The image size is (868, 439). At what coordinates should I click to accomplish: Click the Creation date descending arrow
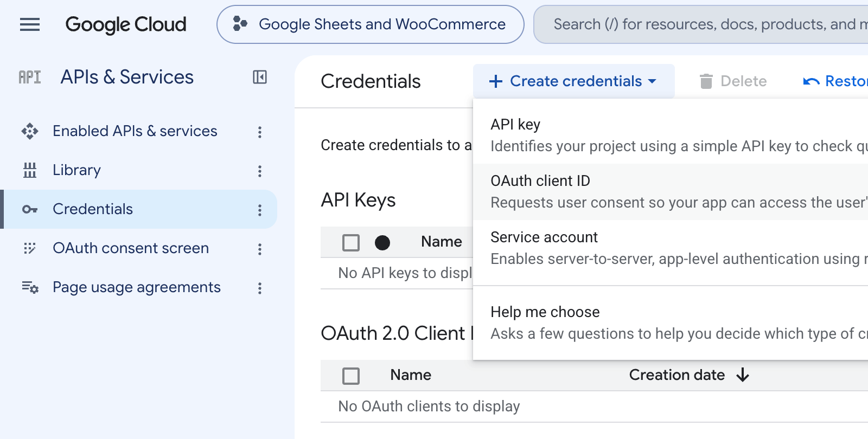point(743,375)
